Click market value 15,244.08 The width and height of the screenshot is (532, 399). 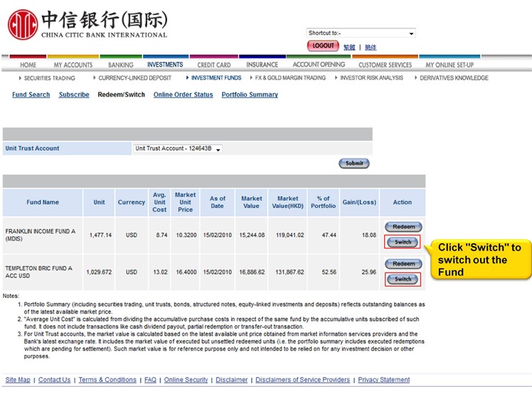point(252,235)
